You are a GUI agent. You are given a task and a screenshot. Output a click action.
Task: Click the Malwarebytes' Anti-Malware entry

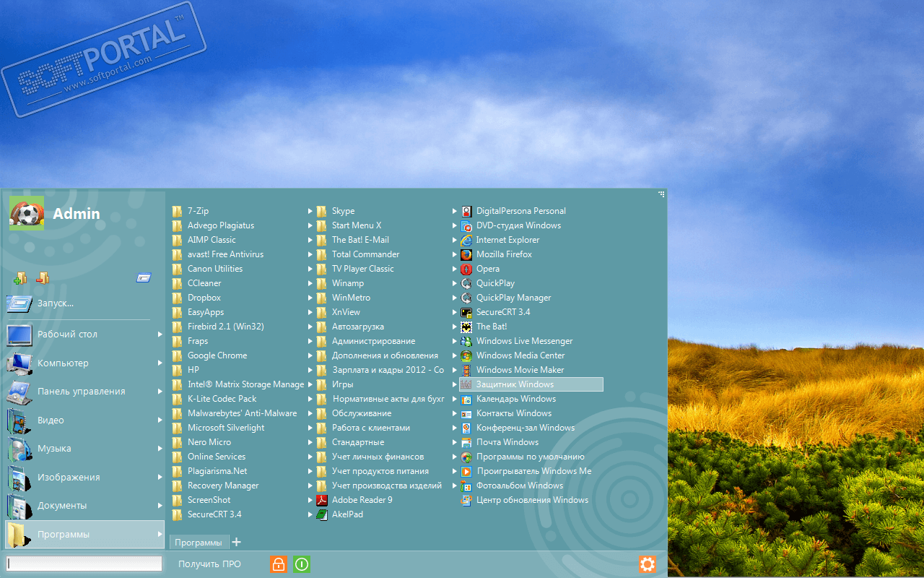[x=243, y=413]
